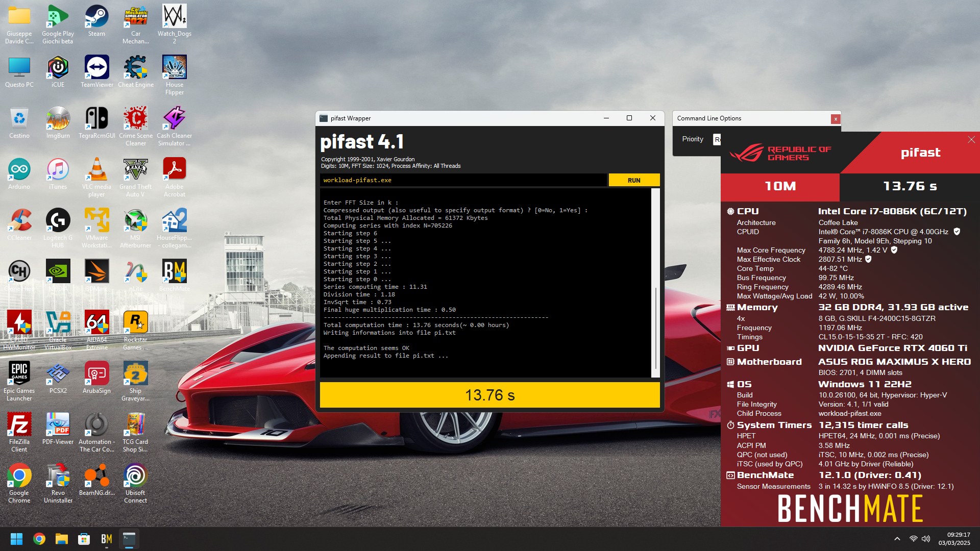Open Oracle VirtualBox shortcut
This screenshot has height=551, width=980.
58,331
